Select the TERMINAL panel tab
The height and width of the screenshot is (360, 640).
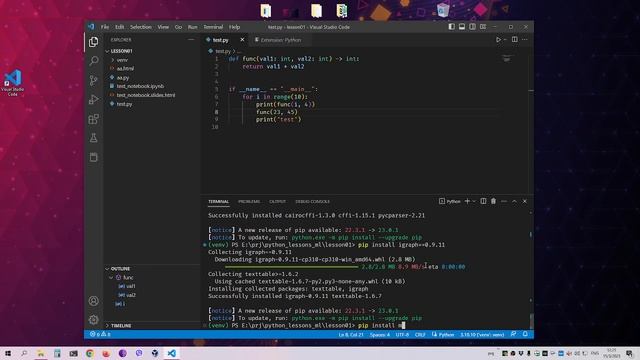click(218, 202)
